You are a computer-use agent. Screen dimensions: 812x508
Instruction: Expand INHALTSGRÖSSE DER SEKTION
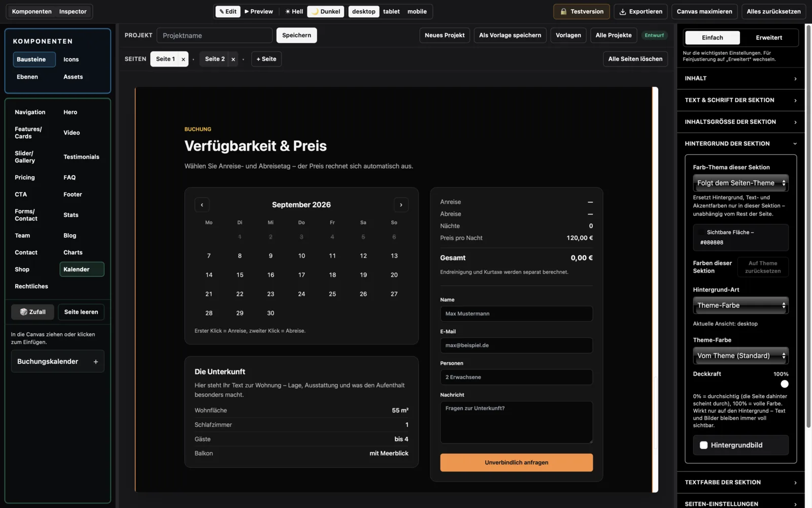[740, 122]
